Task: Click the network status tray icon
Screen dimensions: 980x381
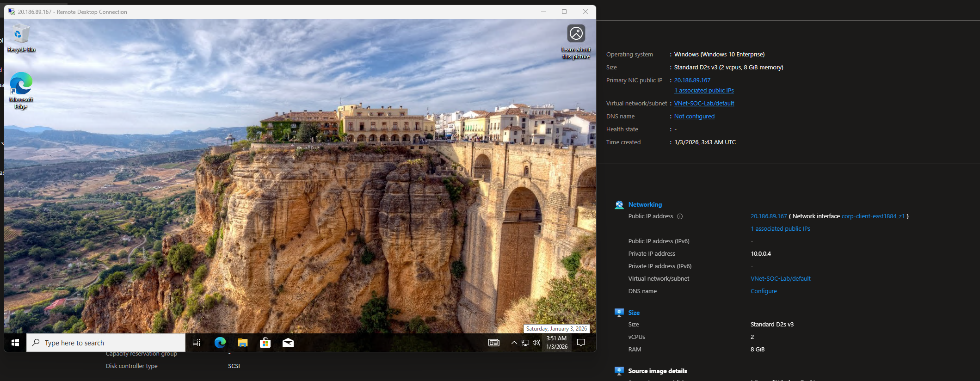Action: coord(525,343)
